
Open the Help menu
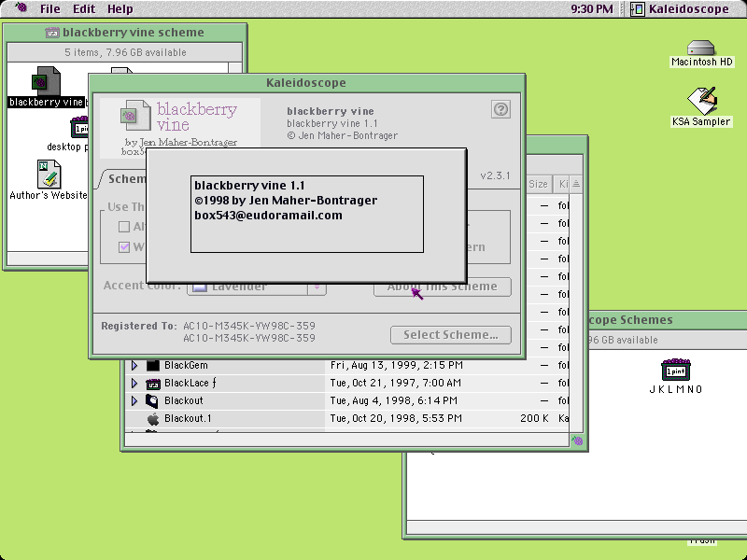(x=120, y=9)
